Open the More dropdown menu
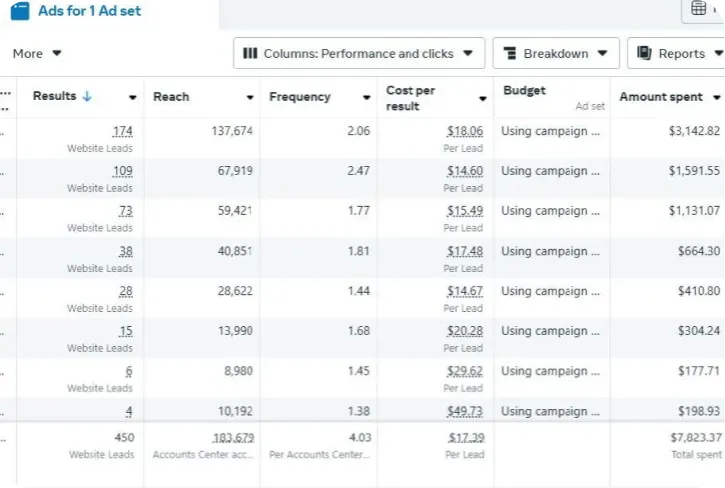The image size is (725, 488). 37,54
